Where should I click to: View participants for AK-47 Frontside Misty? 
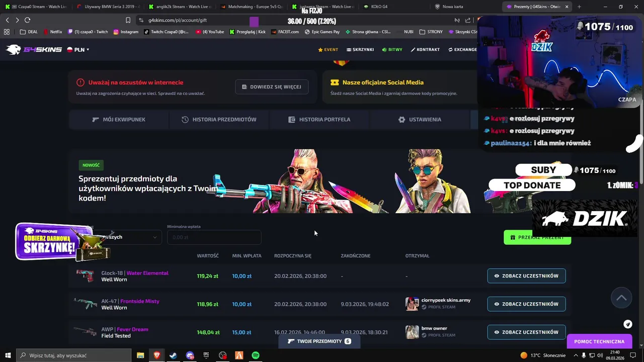[526, 304]
